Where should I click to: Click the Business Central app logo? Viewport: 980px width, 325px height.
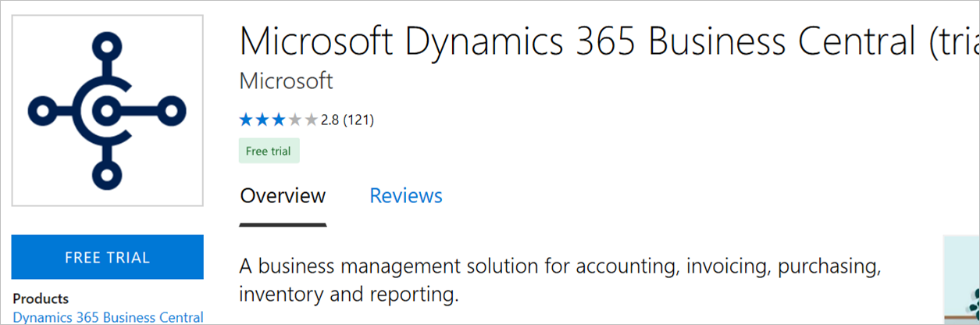(x=107, y=110)
